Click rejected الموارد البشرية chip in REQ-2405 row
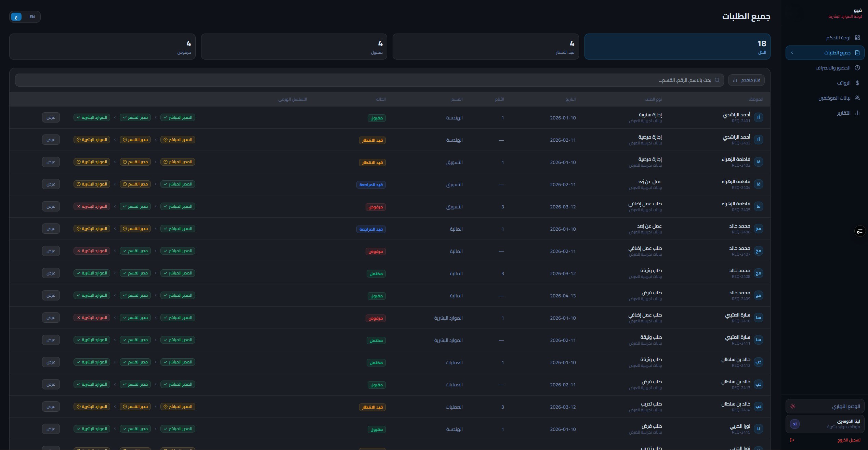Viewport: 868px width, 450px height. click(x=92, y=206)
